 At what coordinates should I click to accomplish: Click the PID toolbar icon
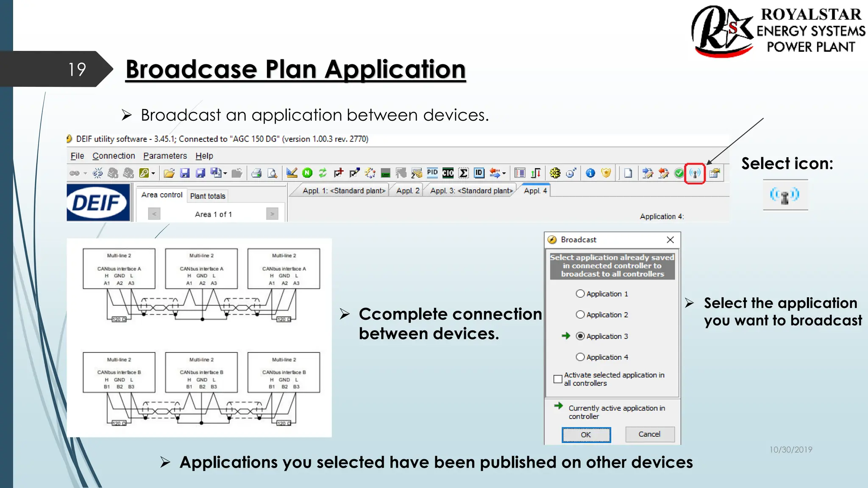click(432, 172)
